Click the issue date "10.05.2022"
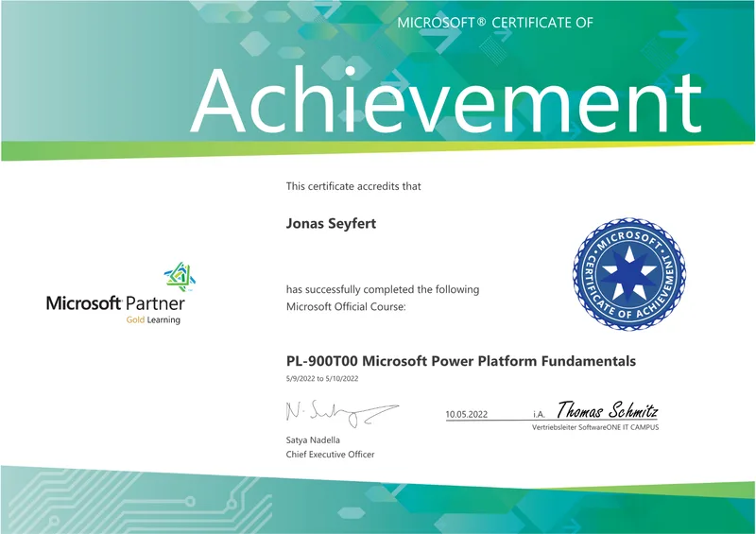 pyautogui.click(x=466, y=414)
